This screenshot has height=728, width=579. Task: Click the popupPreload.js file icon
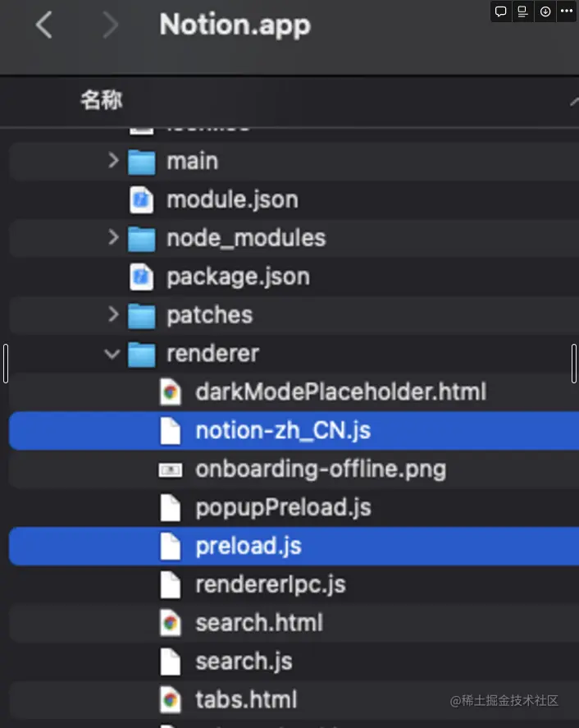click(171, 508)
